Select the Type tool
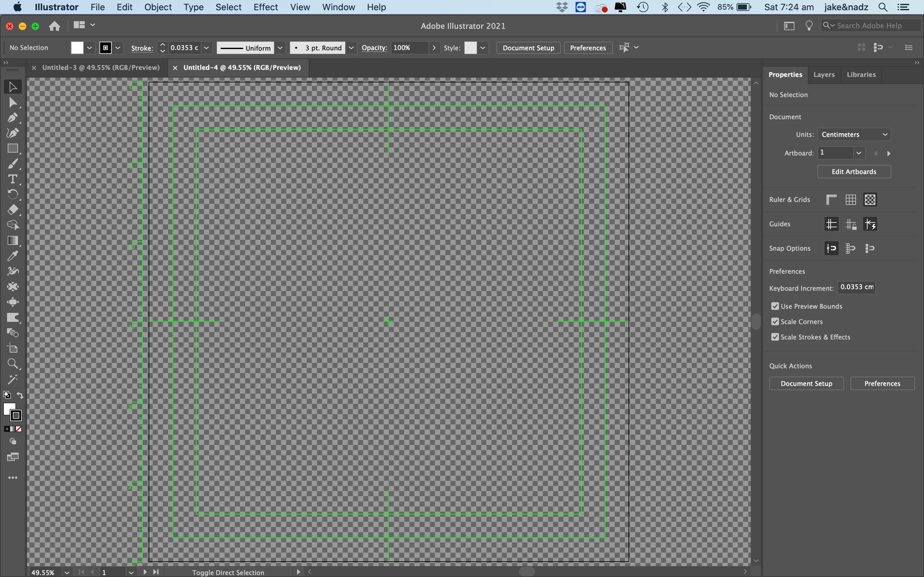The width and height of the screenshot is (924, 577). 12,179
